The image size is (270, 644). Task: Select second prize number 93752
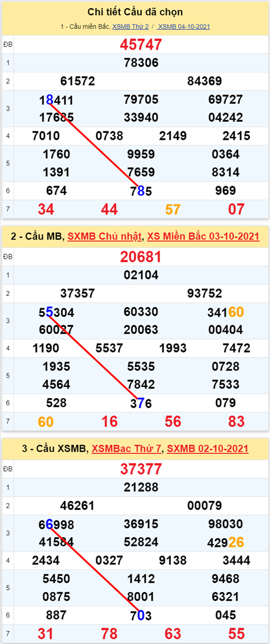205,294
